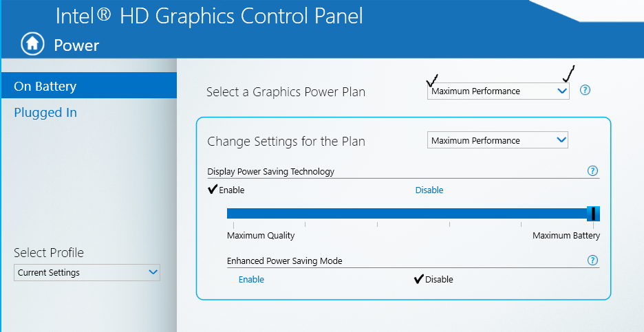
Task: Click the slider track near Maximum Quality
Action: pos(246,213)
